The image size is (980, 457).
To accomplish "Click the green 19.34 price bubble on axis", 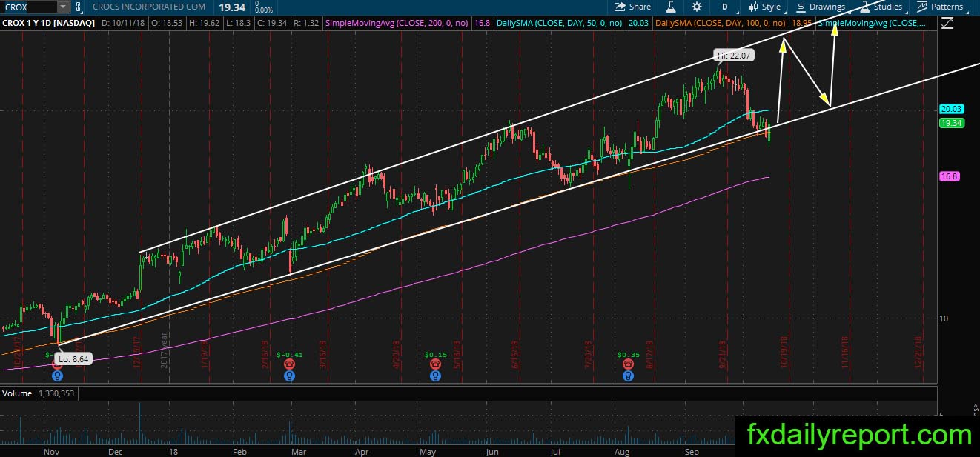I will pos(951,123).
